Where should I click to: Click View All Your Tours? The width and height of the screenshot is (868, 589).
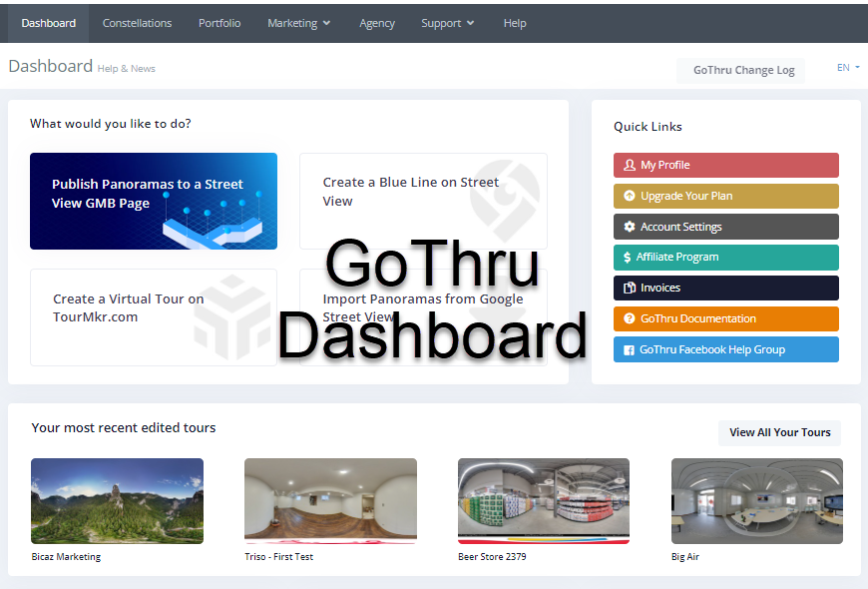pyautogui.click(x=779, y=432)
